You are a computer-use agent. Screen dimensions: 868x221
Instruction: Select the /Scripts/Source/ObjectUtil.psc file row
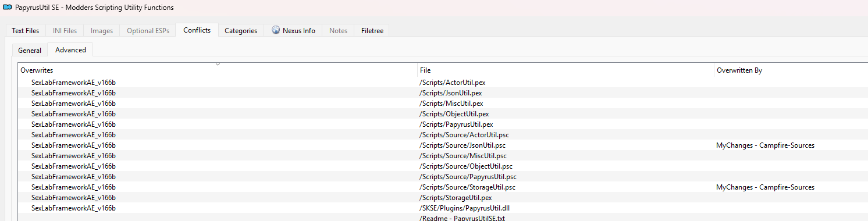[443, 166]
